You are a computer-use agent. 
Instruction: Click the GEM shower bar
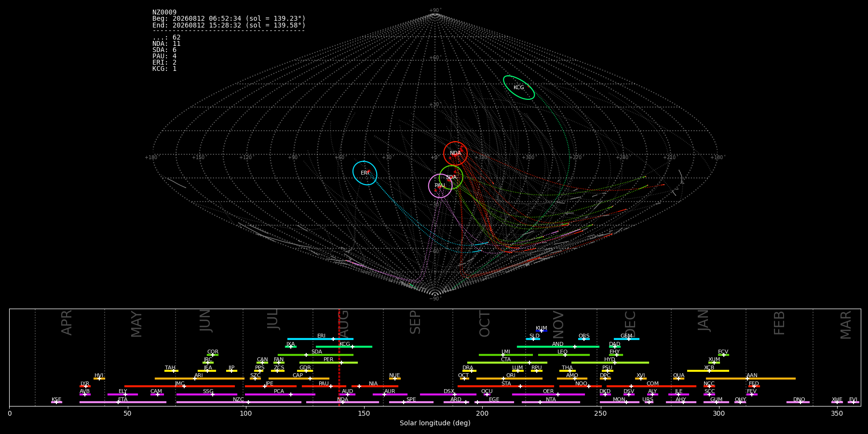(626, 339)
